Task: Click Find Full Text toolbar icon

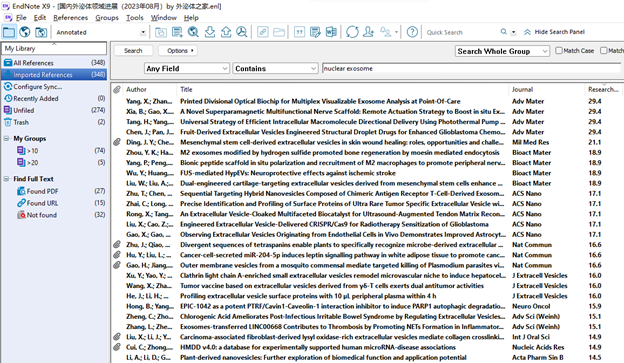Action: pyautogui.click(x=242, y=32)
